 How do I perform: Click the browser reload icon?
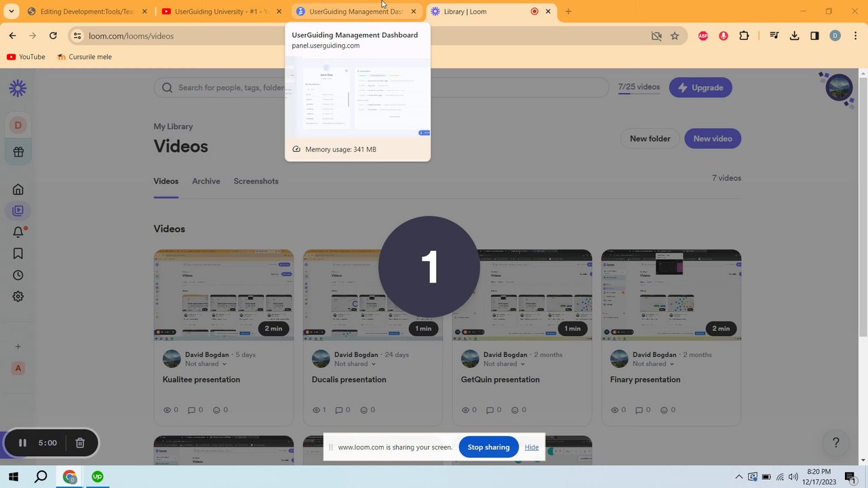click(x=53, y=36)
